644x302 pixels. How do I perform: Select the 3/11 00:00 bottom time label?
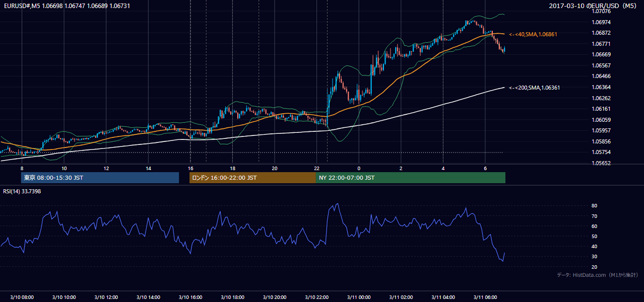pyautogui.click(x=359, y=297)
